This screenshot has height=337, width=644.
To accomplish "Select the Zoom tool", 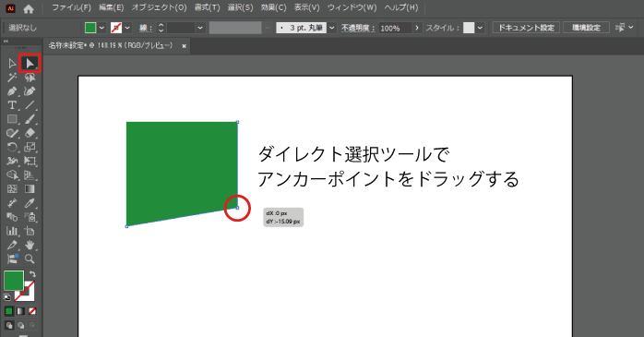I will click(x=30, y=259).
